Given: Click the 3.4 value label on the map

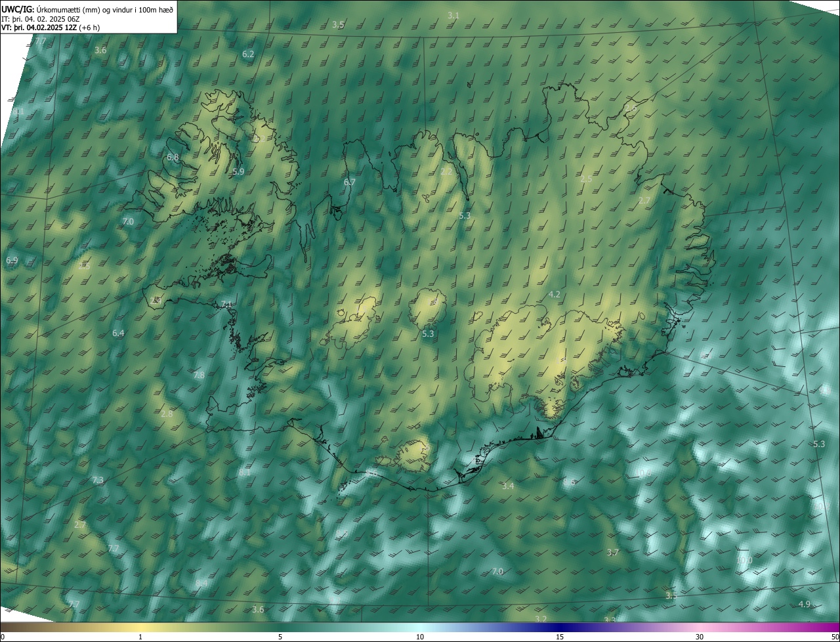Looking at the screenshot, I should pos(508,486).
